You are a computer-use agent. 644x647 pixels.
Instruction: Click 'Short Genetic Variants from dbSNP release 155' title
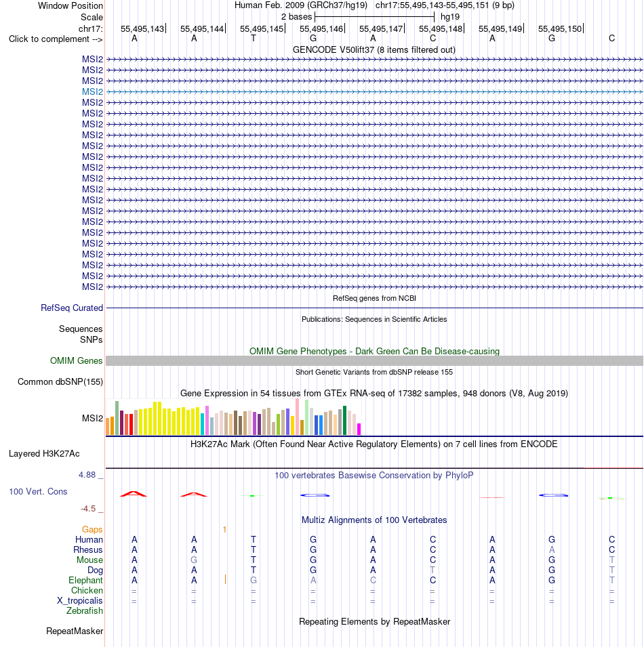point(374,372)
